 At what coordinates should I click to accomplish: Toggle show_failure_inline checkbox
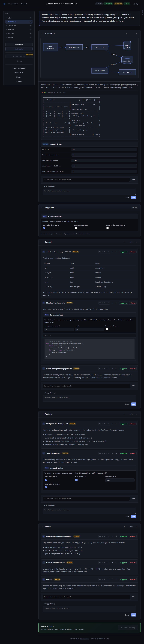[x=46, y=487]
